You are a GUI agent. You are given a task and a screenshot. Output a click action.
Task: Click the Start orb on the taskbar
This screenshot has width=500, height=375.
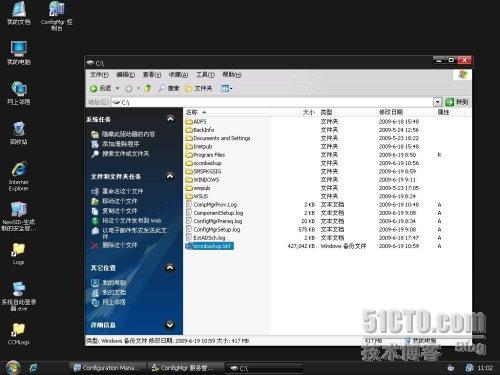[13, 367]
